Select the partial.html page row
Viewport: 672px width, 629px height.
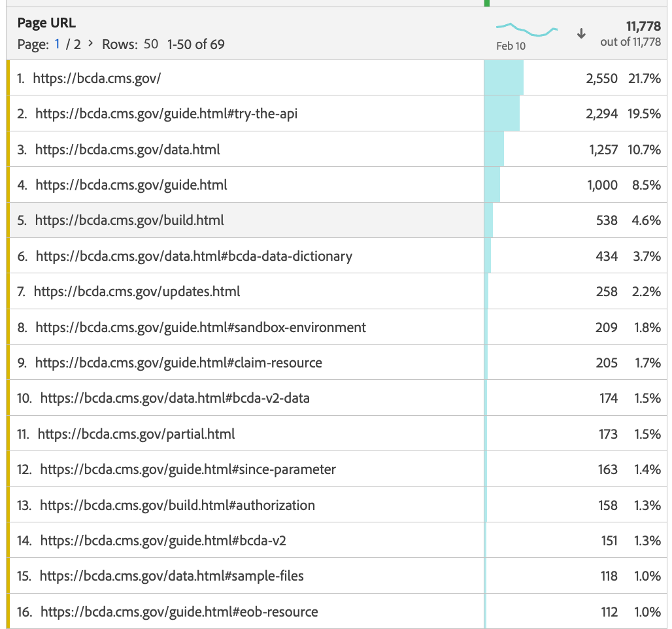(136, 433)
